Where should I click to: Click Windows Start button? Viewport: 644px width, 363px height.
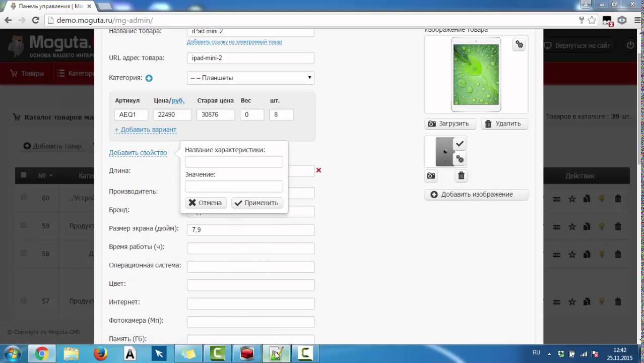12,353
